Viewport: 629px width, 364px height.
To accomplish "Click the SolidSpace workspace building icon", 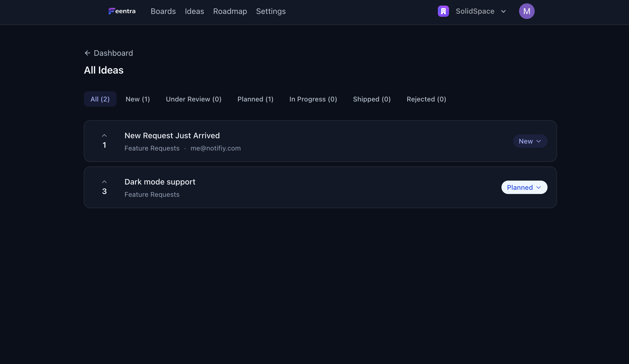I will pyautogui.click(x=443, y=11).
